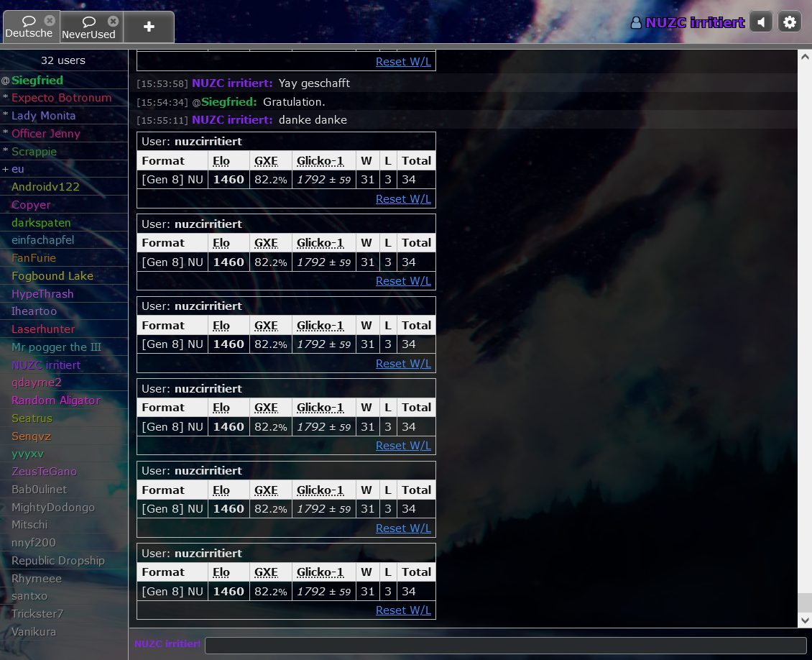This screenshot has width=812, height=660.
Task: Close the NeverUsed room tab
Action: (113, 22)
